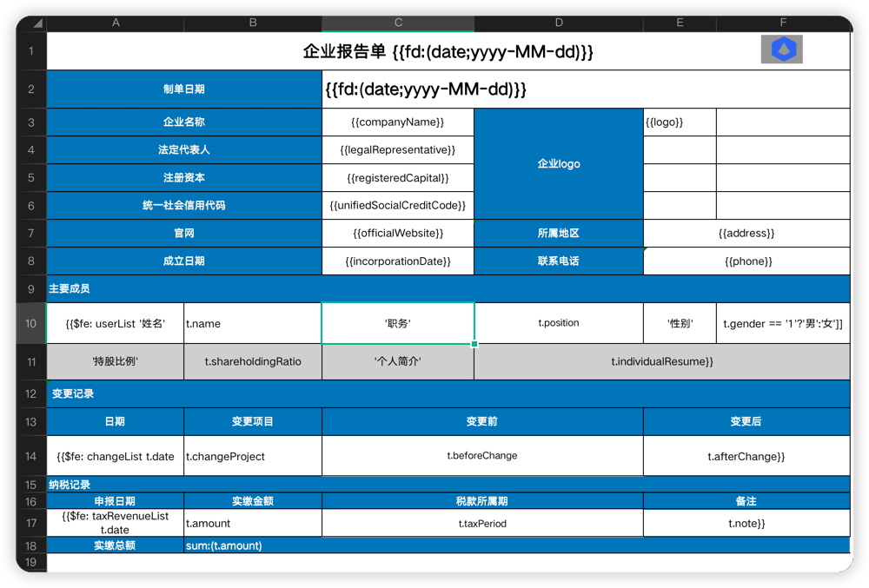This screenshot has width=869, height=588.
Task: Select column C header
Action: click(398, 23)
